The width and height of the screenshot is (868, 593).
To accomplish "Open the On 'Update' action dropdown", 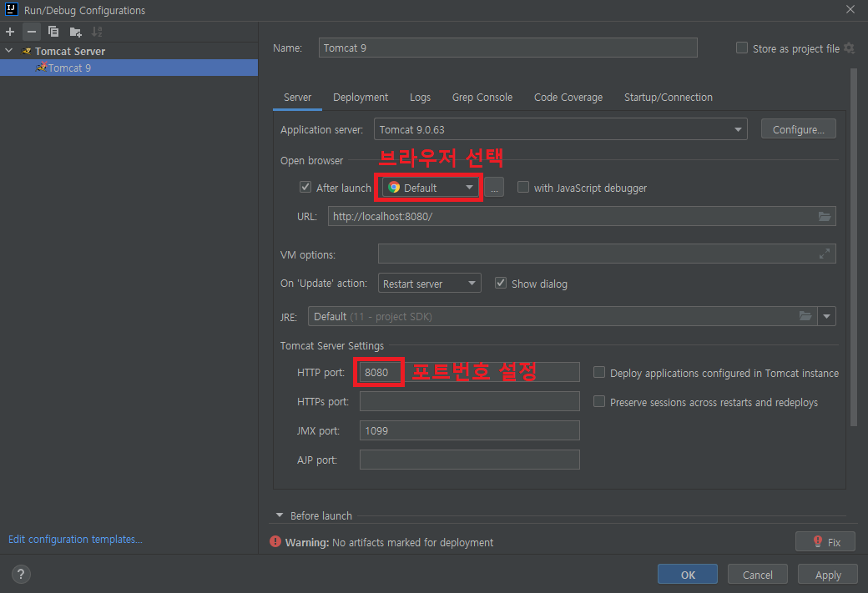I will (429, 284).
